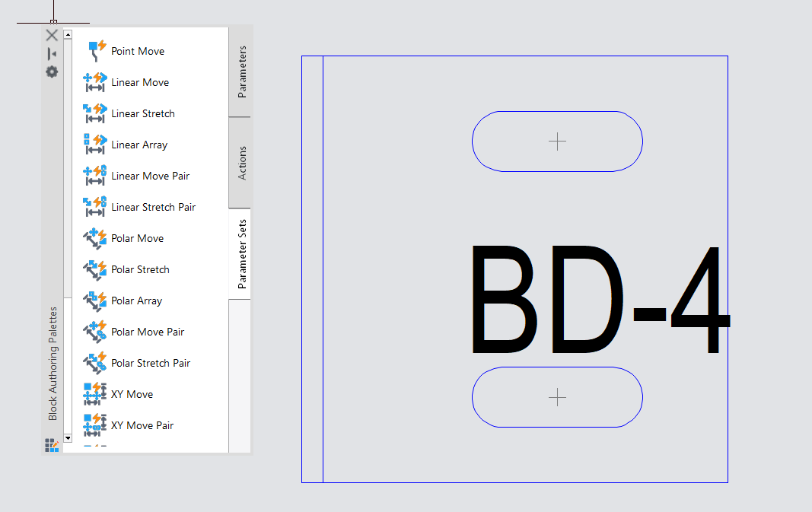The width and height of the screenshot is (812, 512).
Task: Click the 'Linear Array' label
Action: (139, 145)
